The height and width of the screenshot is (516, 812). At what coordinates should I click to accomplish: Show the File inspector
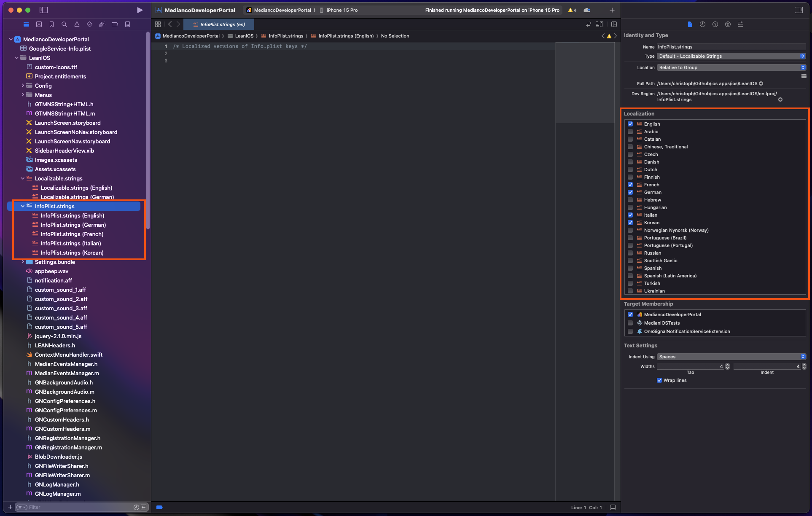690,24
